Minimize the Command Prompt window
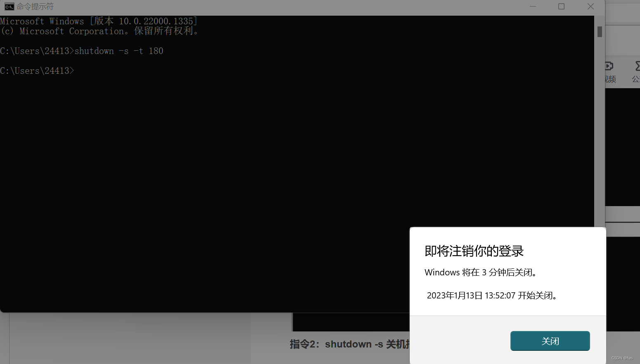640x364 pixels. pyautogui.click(x=533, y=7)
